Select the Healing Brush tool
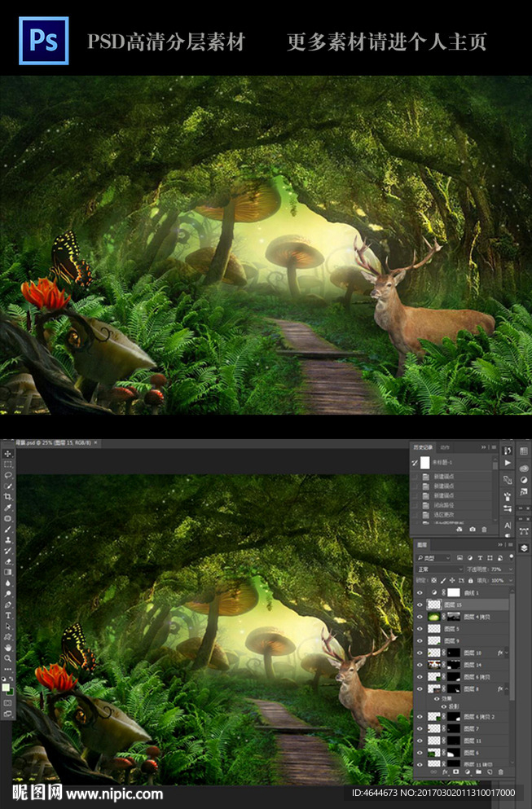This screenshot has height=809, width=532. (x=8, y=518)
